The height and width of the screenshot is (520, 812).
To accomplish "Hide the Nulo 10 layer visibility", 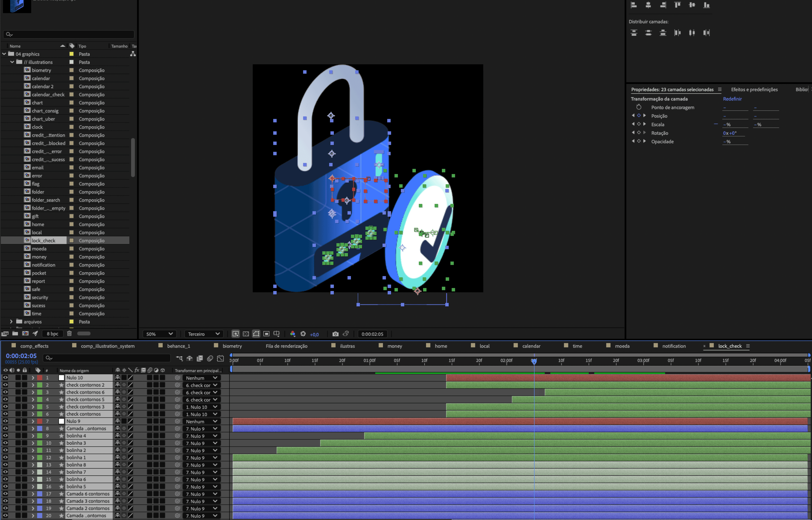I will pos(5,378).
